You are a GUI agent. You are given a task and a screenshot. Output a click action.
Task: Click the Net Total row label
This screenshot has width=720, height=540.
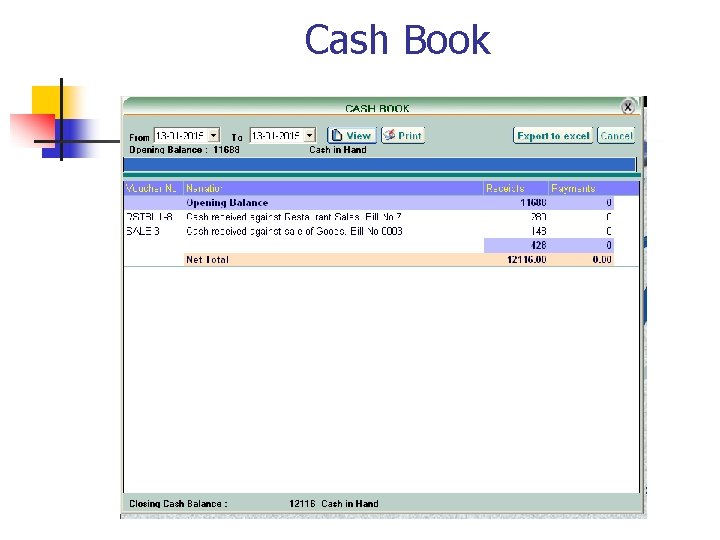tap(207, 259)
